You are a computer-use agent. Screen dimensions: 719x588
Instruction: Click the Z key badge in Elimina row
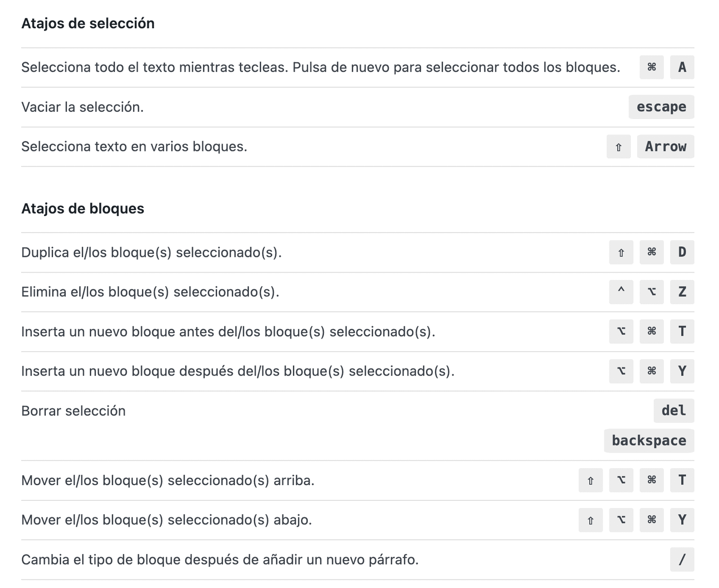pos(682,292)
